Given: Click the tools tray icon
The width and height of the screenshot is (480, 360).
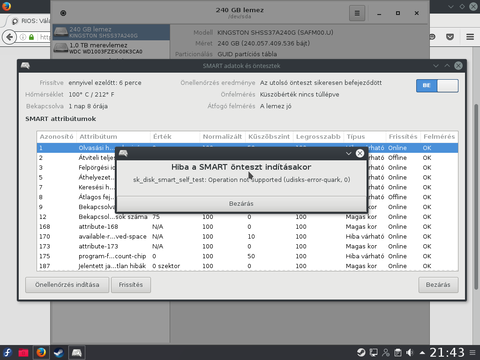Looking at the screenshot, I should pyautogui.click(x=386, y=353).
